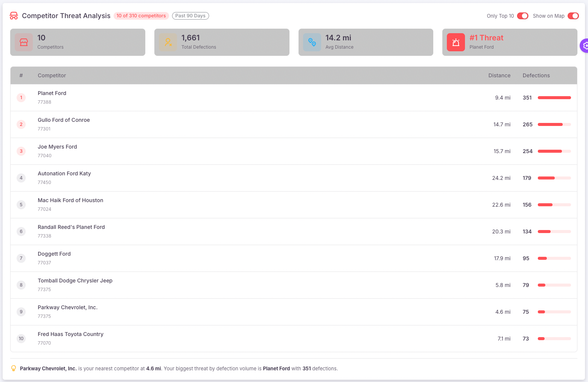The image size is (588, 382).
Task: Click Planet Ford's 351 defection bar
Action: tap(554, 97)
